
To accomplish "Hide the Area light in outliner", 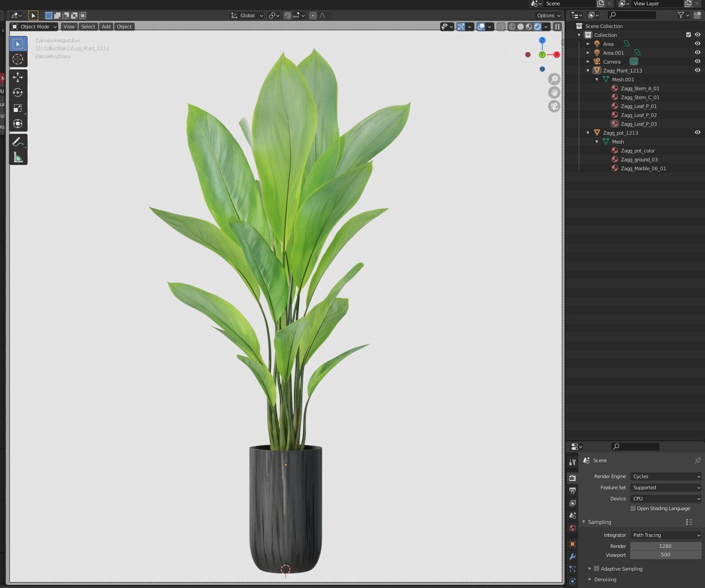I will click(x=697, y=44).
